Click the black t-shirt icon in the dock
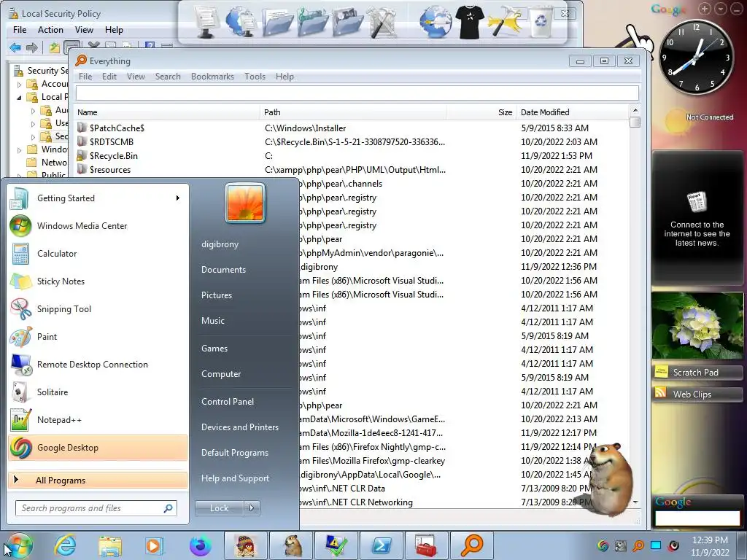747x560 pixels. coord(470,22)
